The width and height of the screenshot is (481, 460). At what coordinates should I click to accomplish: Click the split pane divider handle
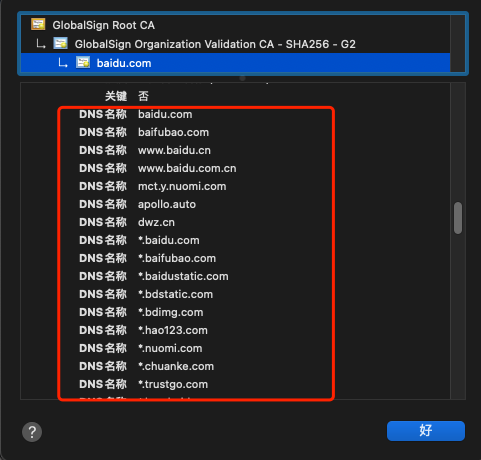pyautogui.click(x=243, y=78)
